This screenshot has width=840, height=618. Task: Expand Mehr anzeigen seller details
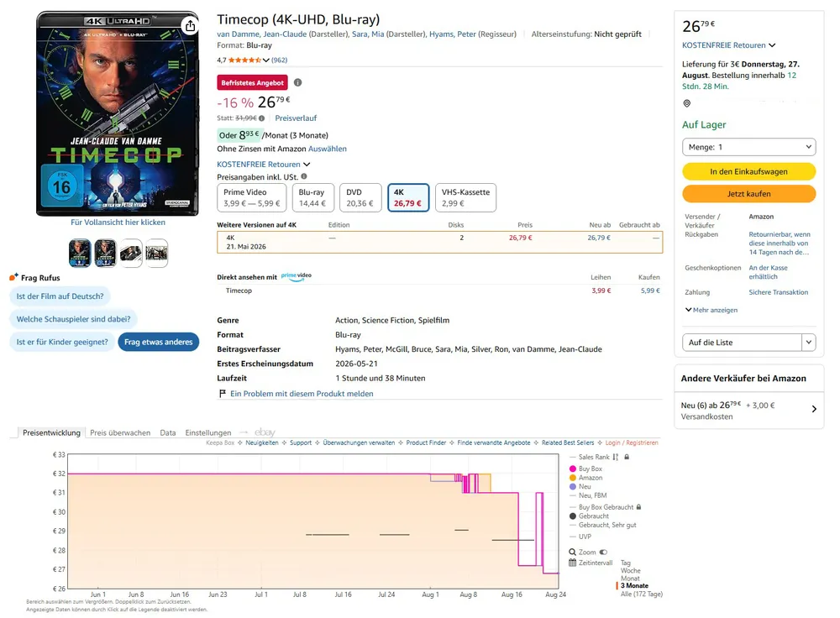711,310
